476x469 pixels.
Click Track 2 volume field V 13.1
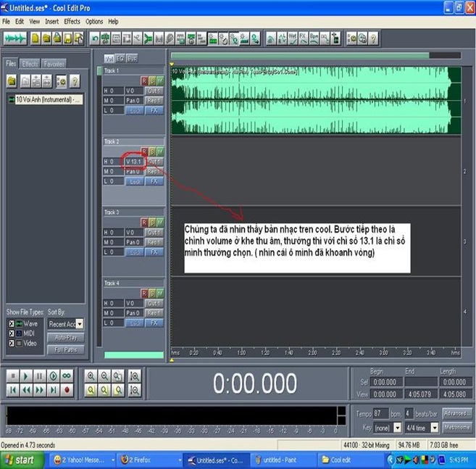tap(134, 162)
